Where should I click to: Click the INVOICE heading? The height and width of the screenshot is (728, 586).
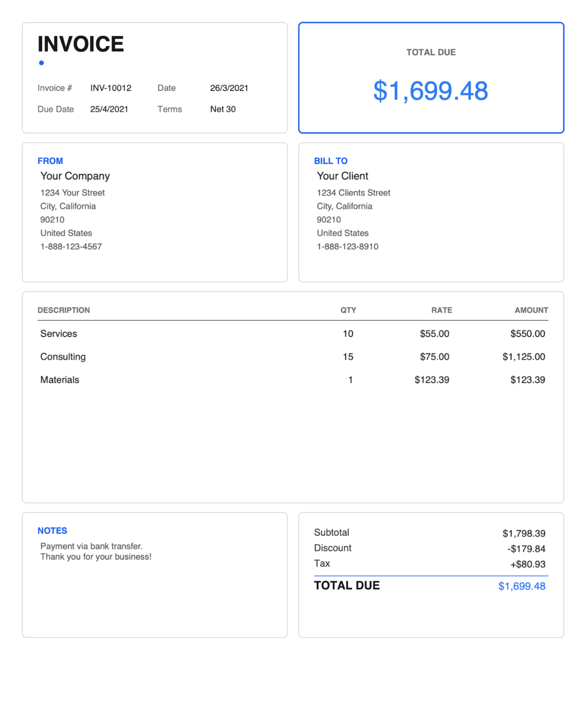click(81, 44)
